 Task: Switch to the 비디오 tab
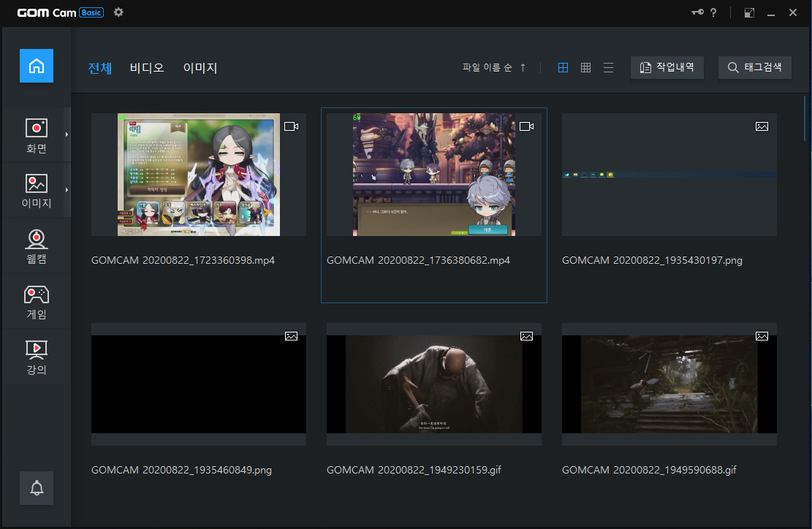pyautogui.click(x=147, y=68)
